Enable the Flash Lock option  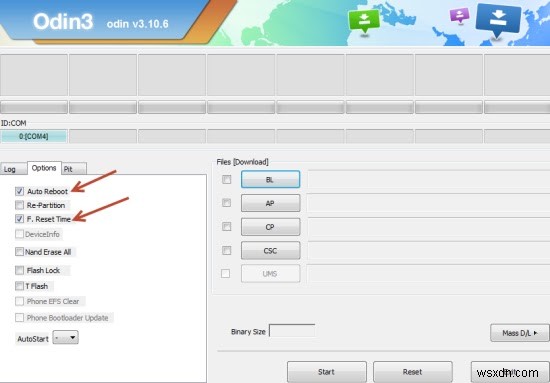[x=19, y=270]
